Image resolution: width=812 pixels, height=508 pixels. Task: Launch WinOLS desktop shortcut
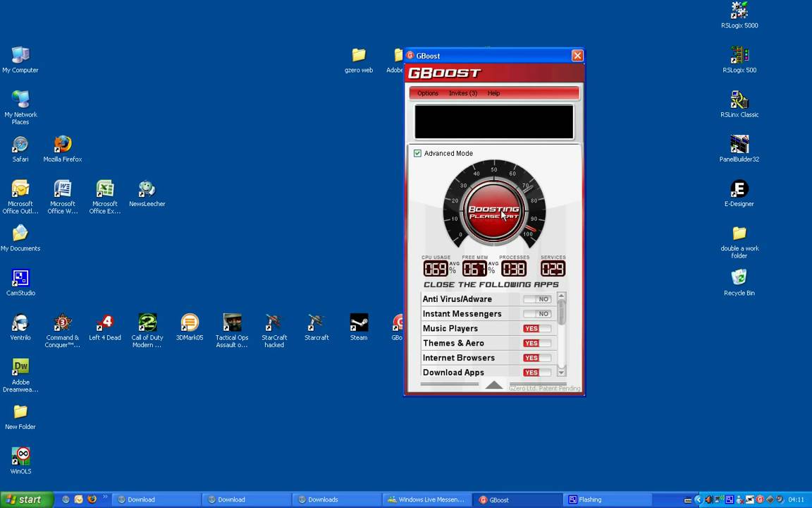point(20,461)
